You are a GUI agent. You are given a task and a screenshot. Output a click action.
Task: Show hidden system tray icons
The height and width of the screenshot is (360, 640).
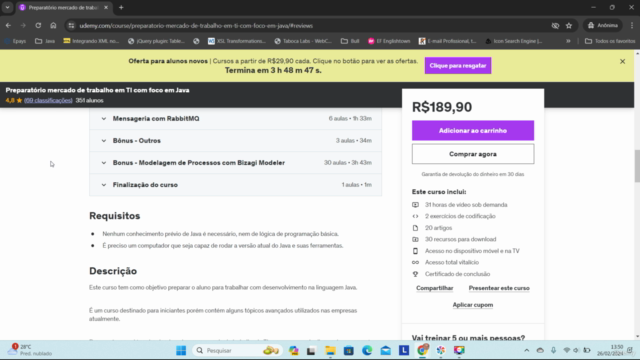[x=527, y=350]
